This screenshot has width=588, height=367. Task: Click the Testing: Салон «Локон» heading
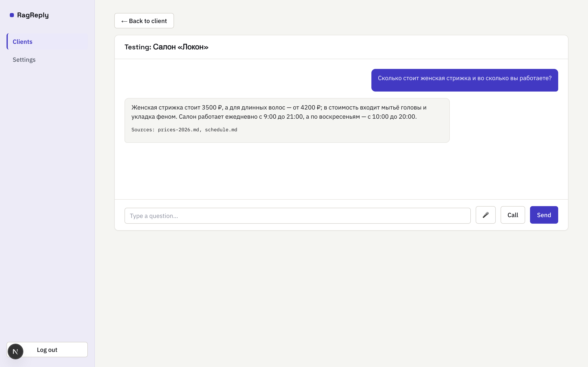pyautogui.click(x=166, y=47)
